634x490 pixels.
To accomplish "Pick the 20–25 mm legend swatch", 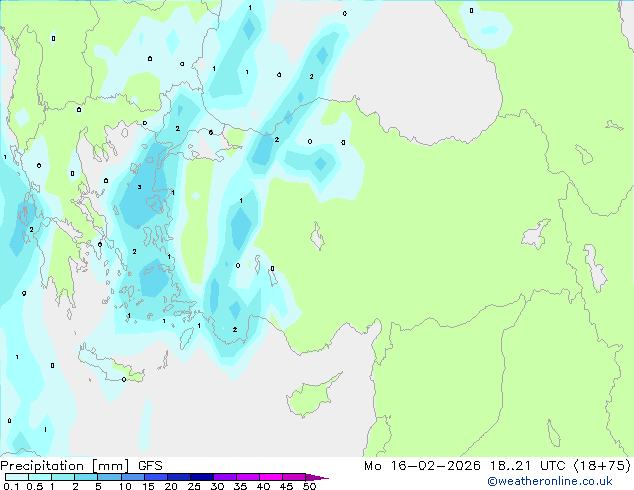I will coord(178,477).
